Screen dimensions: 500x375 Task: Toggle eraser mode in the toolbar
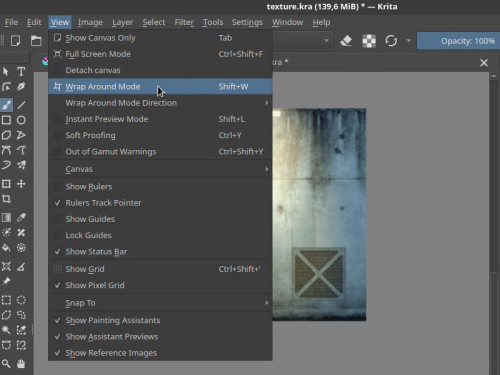point(346,41)
